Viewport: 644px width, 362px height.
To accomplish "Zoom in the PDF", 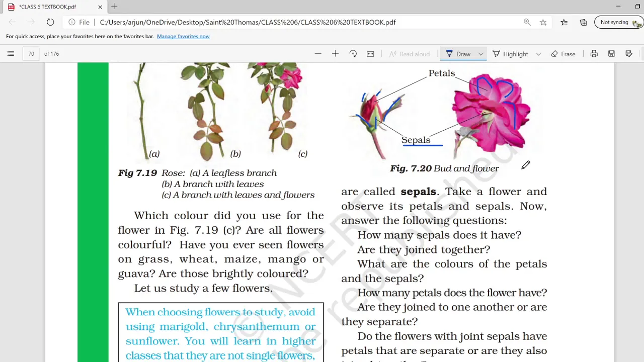I will pyautogui.click(x=335, y=54).
